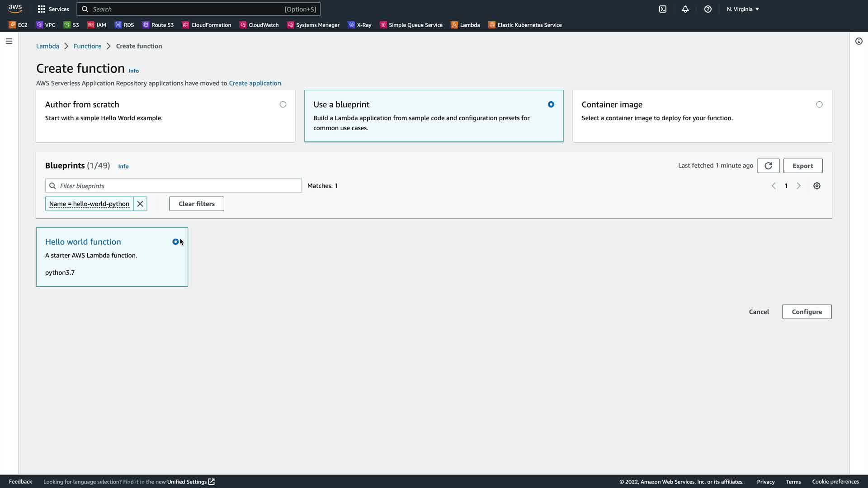The height and width of the screenshot is (488, 868).
Task: Remove the hello-world-python filter token
Action: click(x=140, y=204)
